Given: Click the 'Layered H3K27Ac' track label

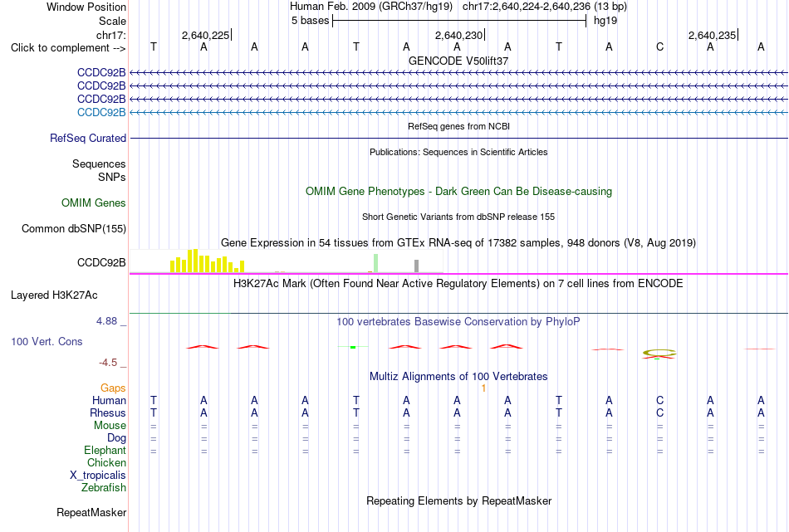Looking at the screenshot, I should tap(54, 295).
